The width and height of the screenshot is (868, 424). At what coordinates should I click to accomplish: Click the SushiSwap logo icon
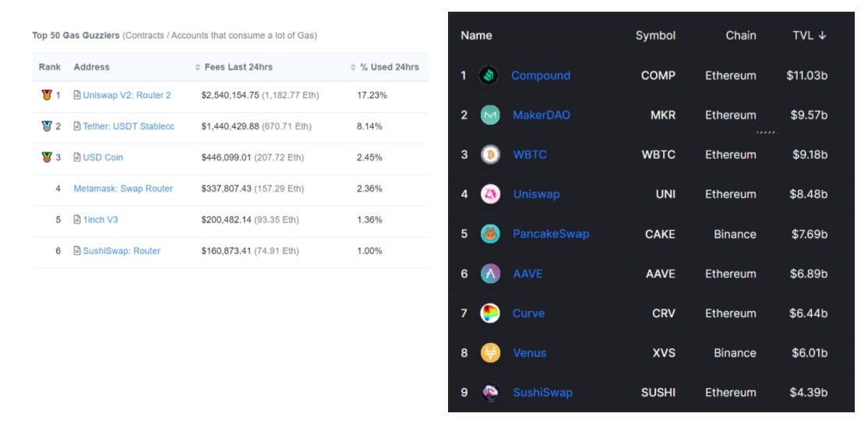click(490, 393)
